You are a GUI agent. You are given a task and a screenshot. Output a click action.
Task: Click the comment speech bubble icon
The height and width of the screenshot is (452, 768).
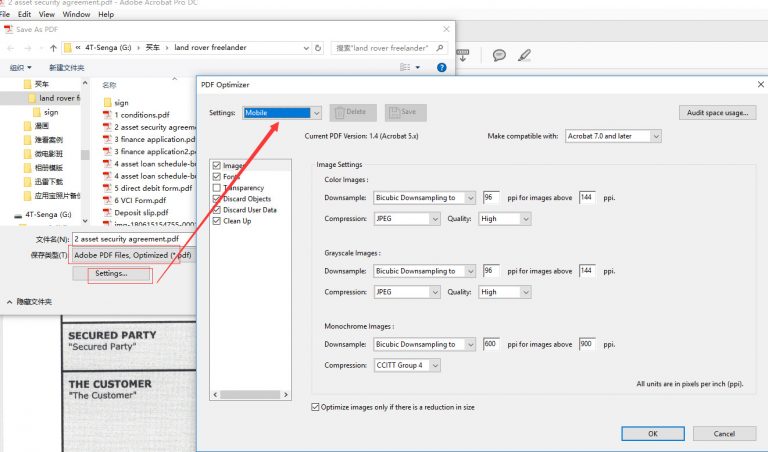pos(499,55)
